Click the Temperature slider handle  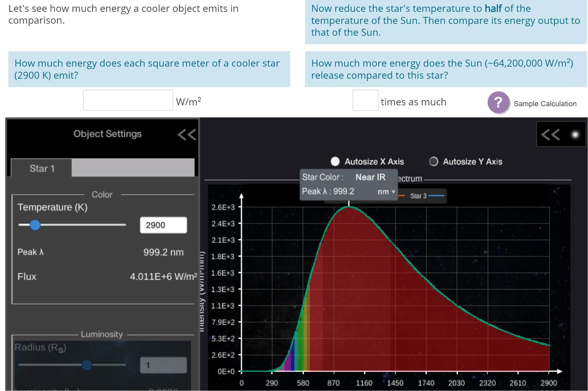point(35,225)
